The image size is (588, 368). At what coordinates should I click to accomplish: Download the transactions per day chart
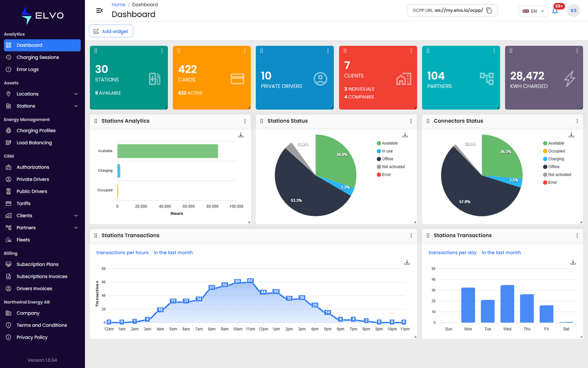(x=573, y=262)
